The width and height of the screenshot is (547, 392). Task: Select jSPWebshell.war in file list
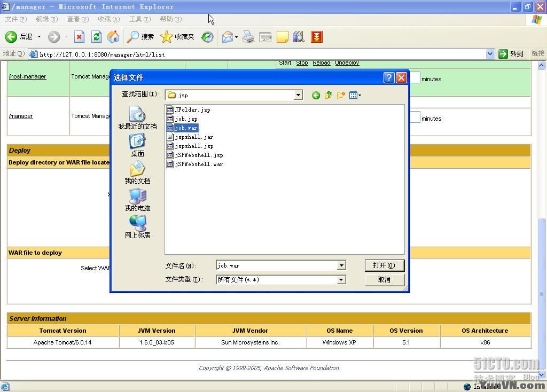click(x=198, y=164)
